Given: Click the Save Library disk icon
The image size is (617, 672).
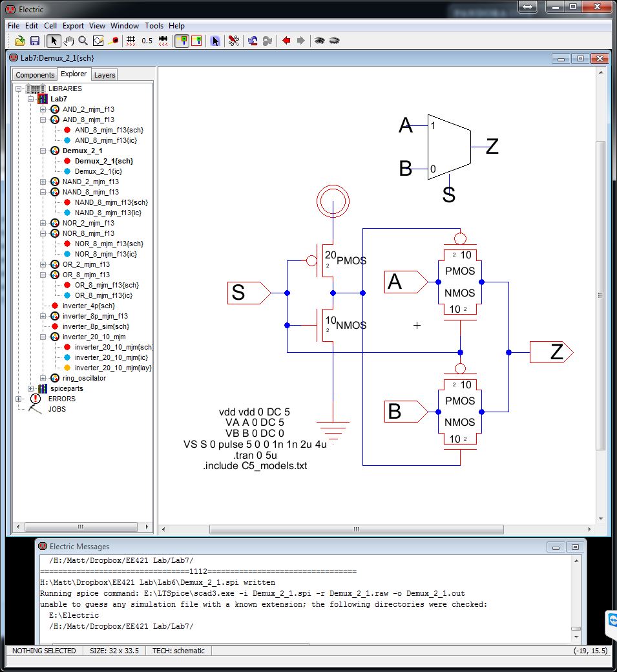Looking at the screenshot, I should pos(35,41).
